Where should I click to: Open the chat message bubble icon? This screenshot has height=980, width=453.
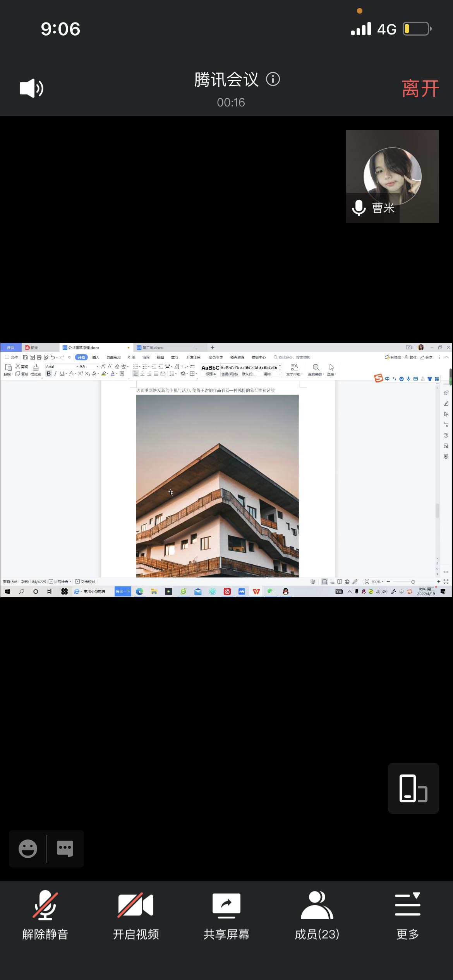65,849
